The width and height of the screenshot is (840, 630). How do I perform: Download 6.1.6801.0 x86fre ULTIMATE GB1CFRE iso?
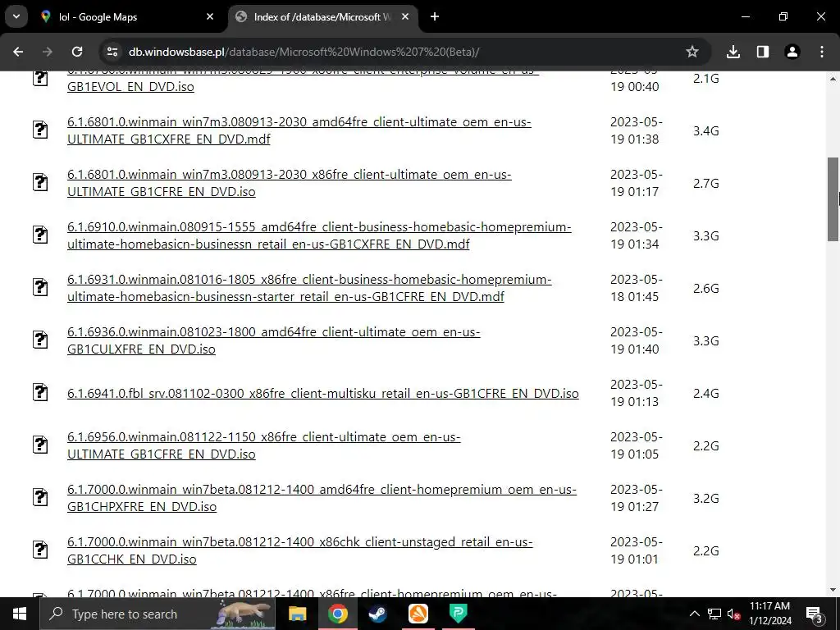click(x=290, y=183)
